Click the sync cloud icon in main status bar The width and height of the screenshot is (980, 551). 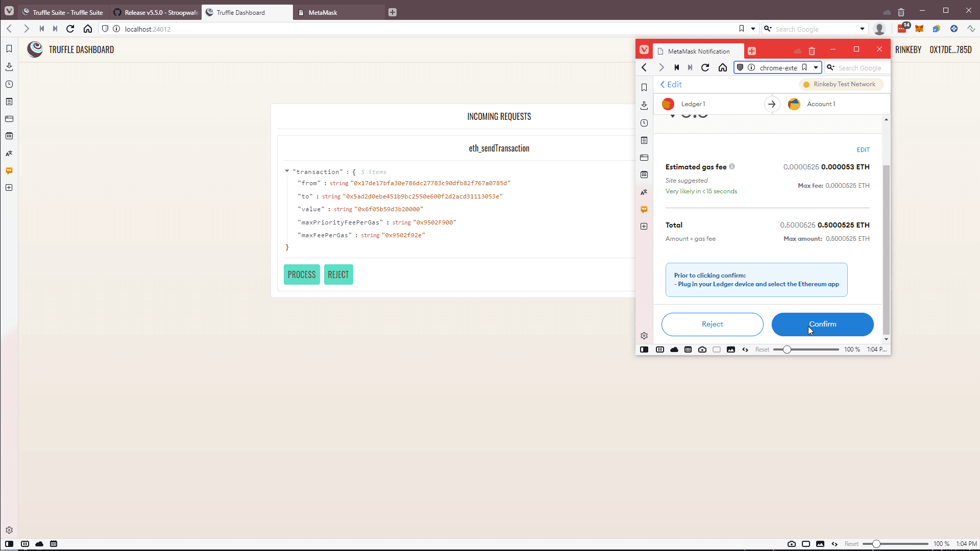39,544
